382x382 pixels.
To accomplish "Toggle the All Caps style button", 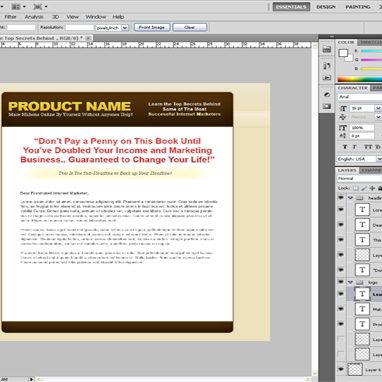I will [367, 147].
